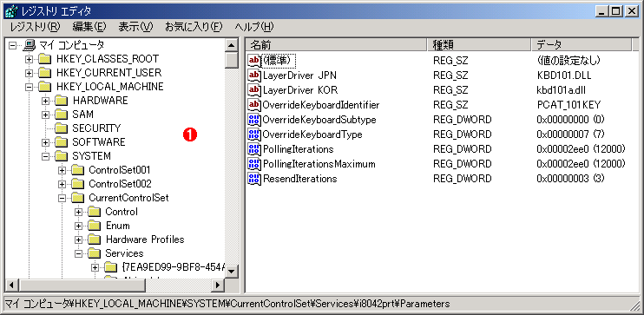
Task: Open the レジストリ(R) menu
Action: point(35,27)
